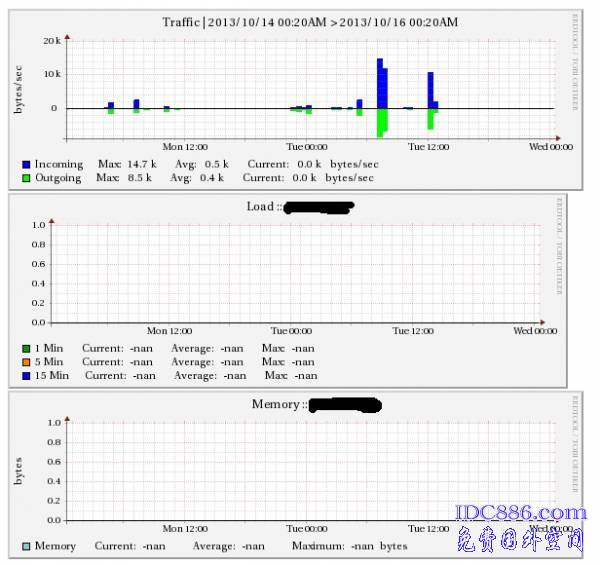Select the green 1 Min legend square

(25, 348)
